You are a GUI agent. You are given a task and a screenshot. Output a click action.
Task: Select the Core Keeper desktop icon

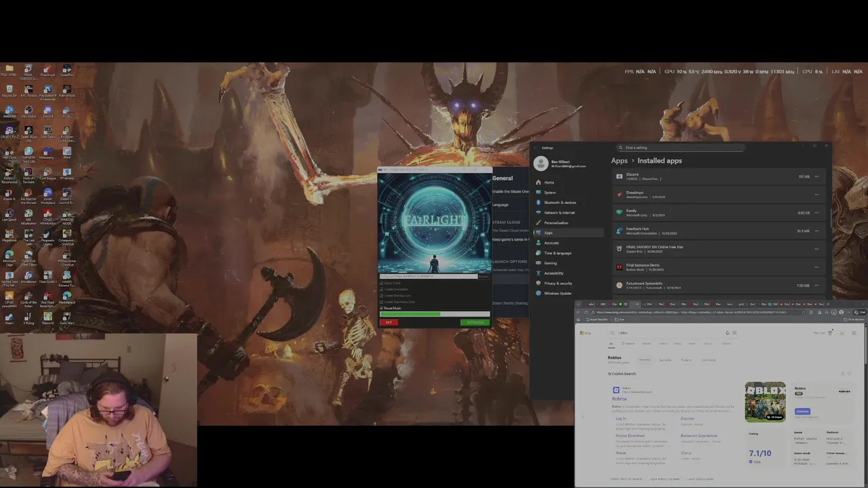[x=47, y=172]
